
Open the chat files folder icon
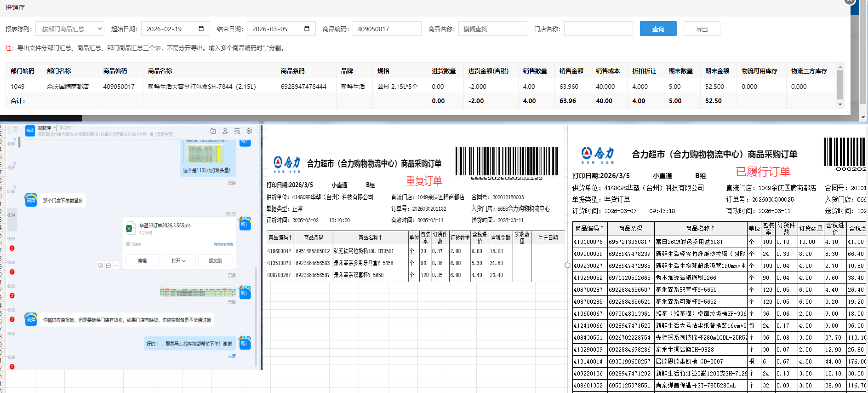213,131
